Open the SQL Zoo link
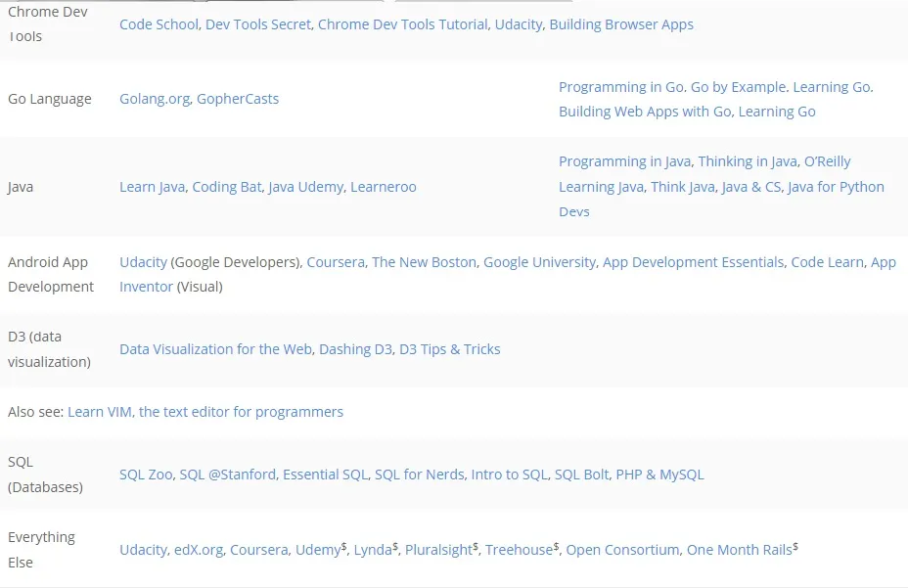 (146, 475)
